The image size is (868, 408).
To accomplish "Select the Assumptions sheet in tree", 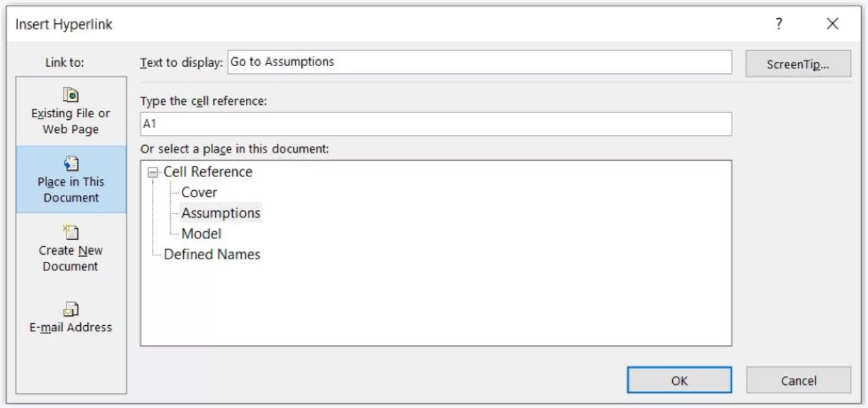I will coord(221,213).
